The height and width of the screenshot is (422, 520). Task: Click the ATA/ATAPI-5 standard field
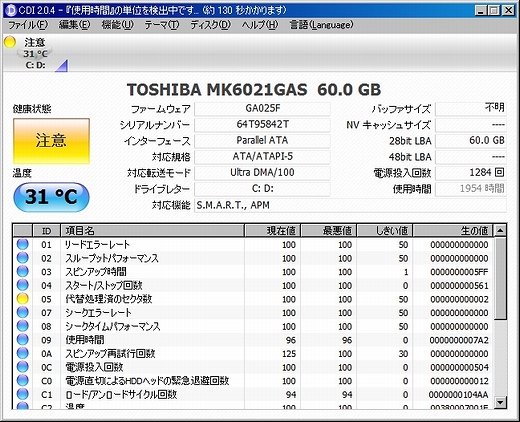262,157
